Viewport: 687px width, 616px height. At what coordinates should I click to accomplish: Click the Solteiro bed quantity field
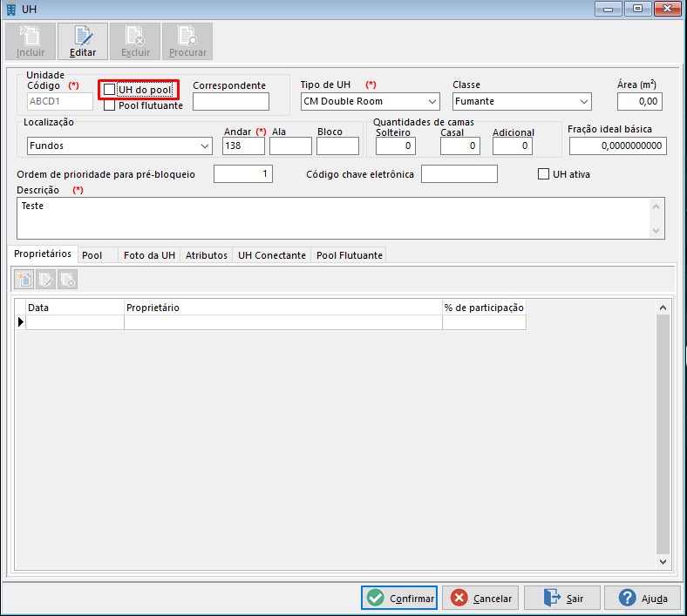[396, 146]
